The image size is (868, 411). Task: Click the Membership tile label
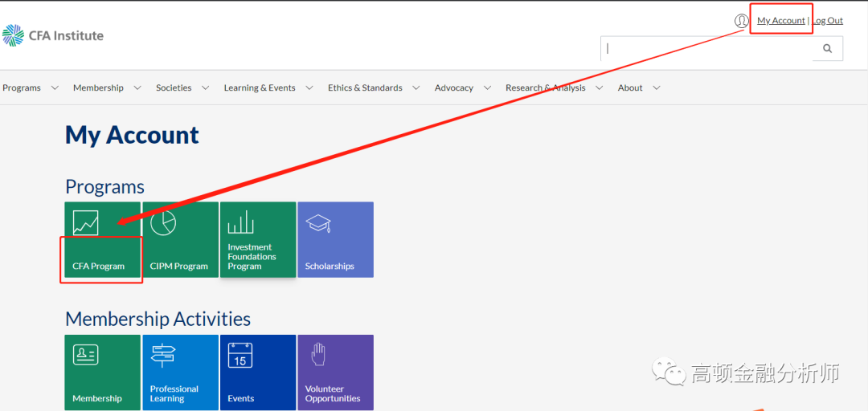click(97, 398)
